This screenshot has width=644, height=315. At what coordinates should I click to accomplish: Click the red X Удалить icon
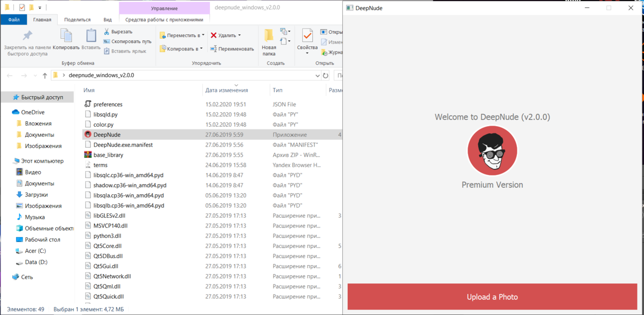[214, 35]
